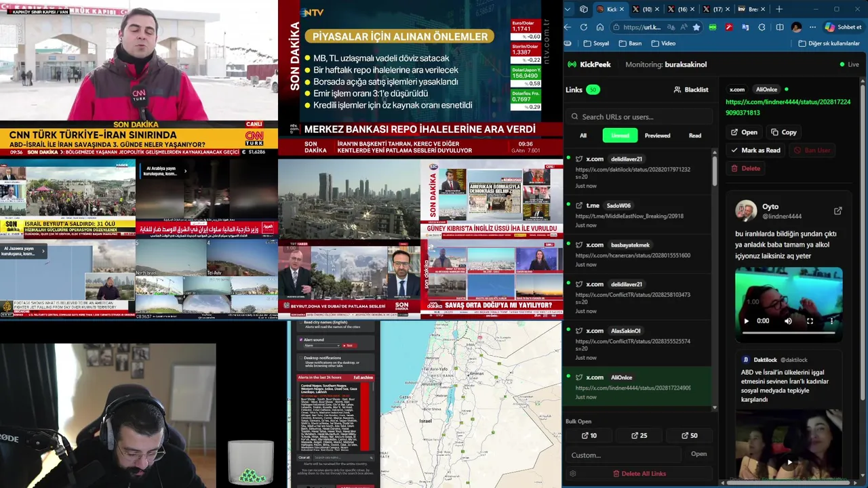Select the Read filter tab
Screen dimensions: 868x488
[x=695, y=136]
